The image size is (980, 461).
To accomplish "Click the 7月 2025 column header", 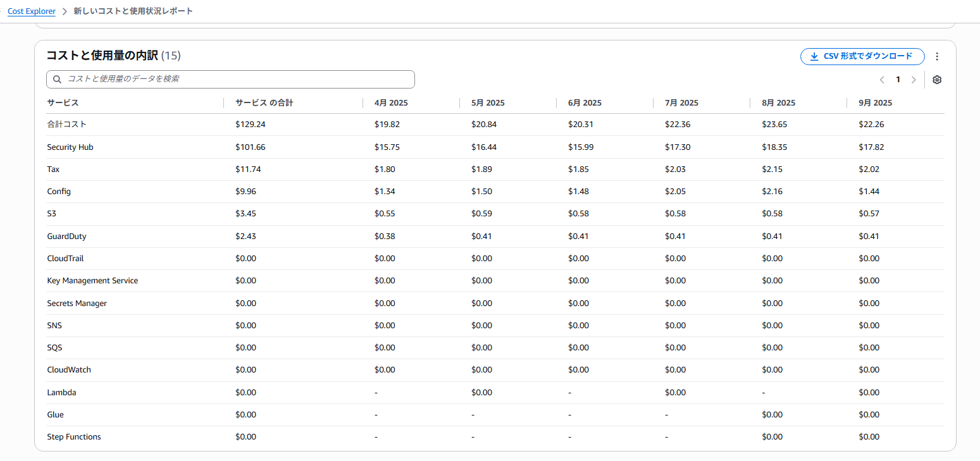I will 681,102.
